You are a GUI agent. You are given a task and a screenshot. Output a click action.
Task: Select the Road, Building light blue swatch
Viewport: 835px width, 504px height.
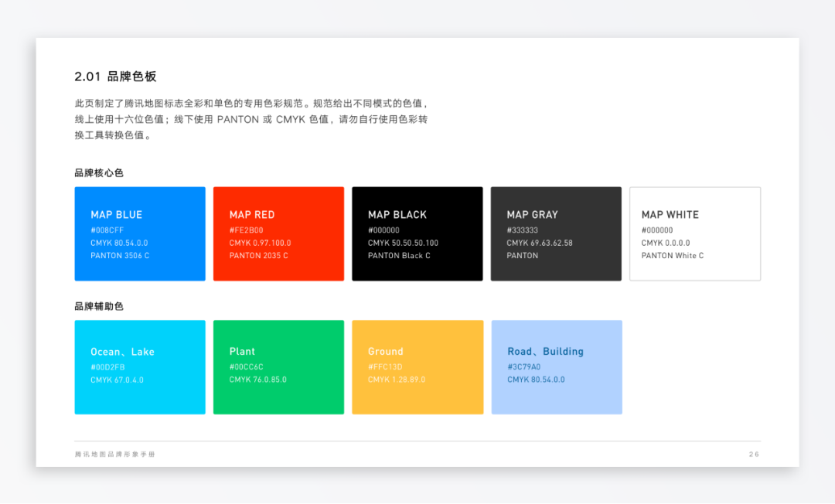point(557,367)
